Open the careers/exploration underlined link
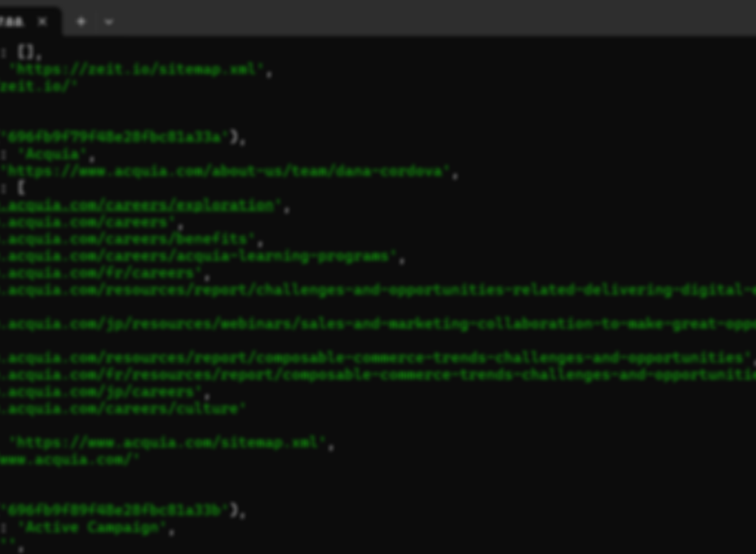 [140, 205]
